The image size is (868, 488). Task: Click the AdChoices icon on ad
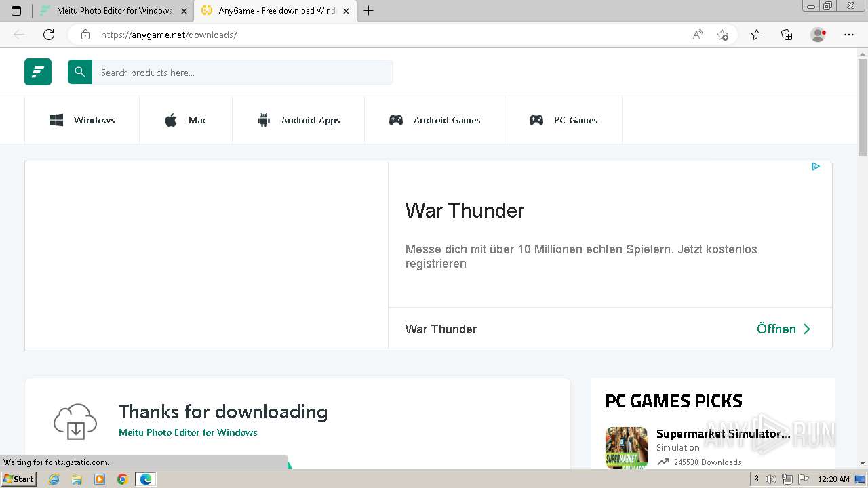tap(816, 167)
